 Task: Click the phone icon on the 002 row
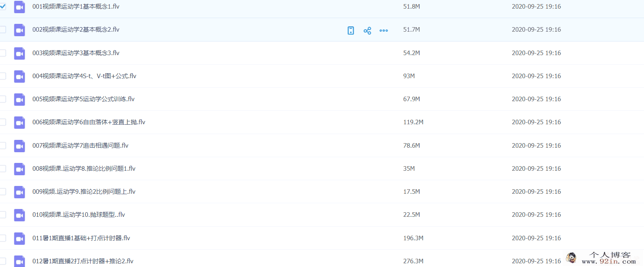pyautogui.click(x=351, y=30)
